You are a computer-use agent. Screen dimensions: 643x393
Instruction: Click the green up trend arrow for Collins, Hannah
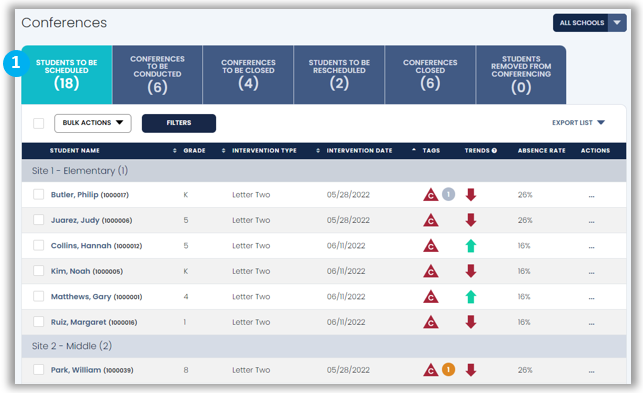coord(471,246)
